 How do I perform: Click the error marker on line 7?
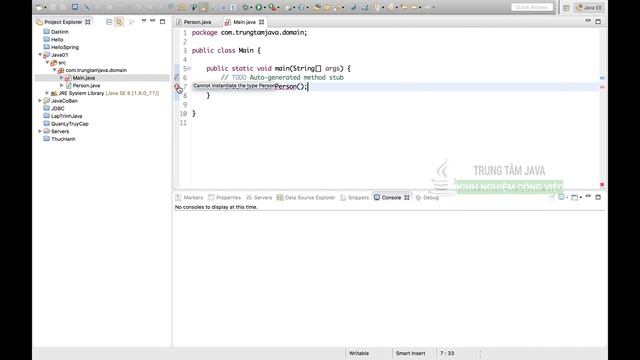click(x=177, y=87)
